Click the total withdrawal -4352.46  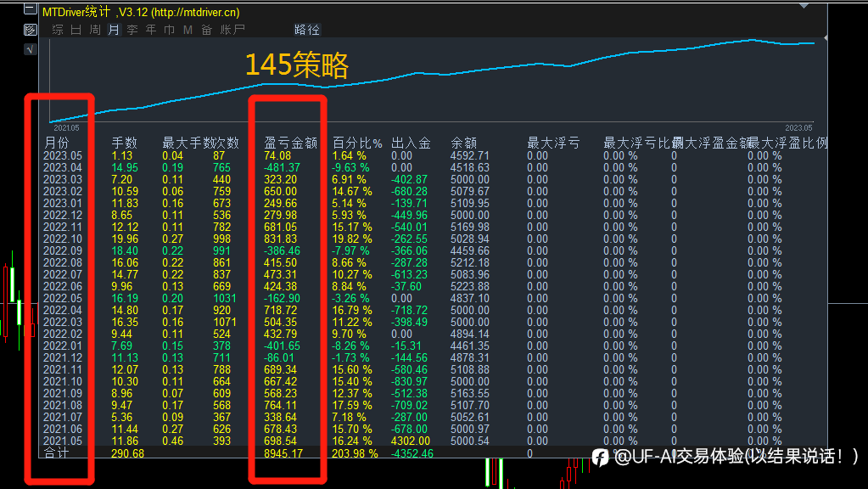[412, 453]
